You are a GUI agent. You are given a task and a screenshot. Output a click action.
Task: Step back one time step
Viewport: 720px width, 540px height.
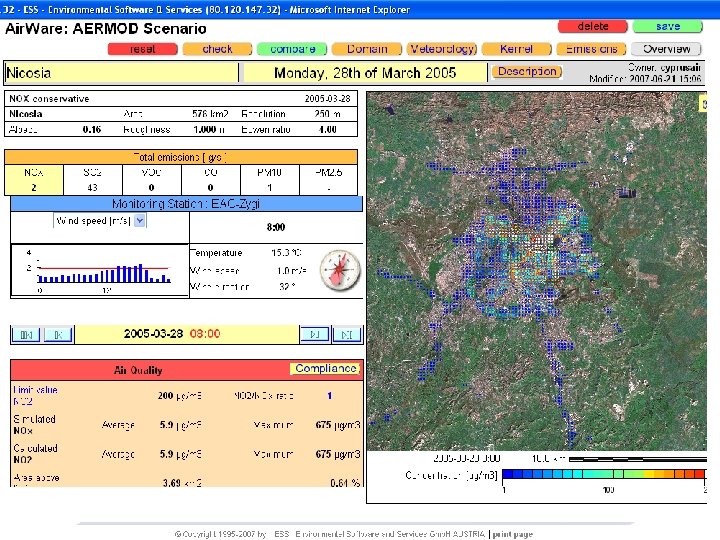pyautogui.click(x=58, y=335)
